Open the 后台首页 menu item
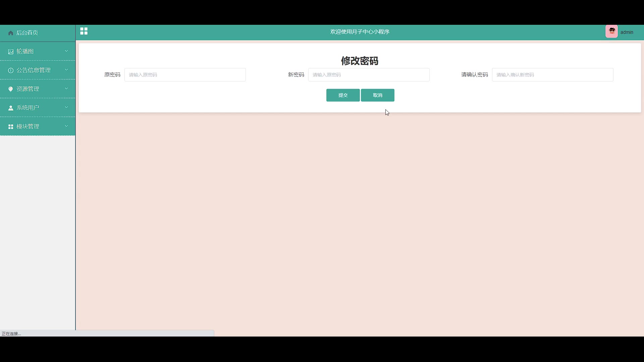This screenshot has width=644, height=362. pos(27,33)
